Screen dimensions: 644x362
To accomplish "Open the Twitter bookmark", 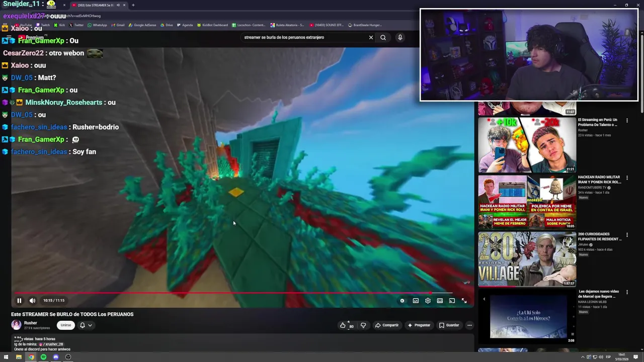I will (x=76, y=25).
